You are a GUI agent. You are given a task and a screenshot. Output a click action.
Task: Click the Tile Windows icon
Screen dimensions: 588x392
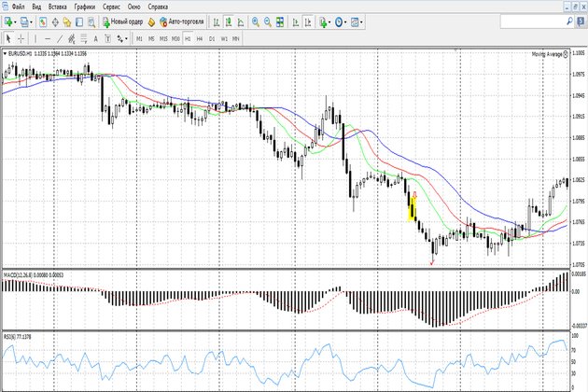click(x=280, y=22)
